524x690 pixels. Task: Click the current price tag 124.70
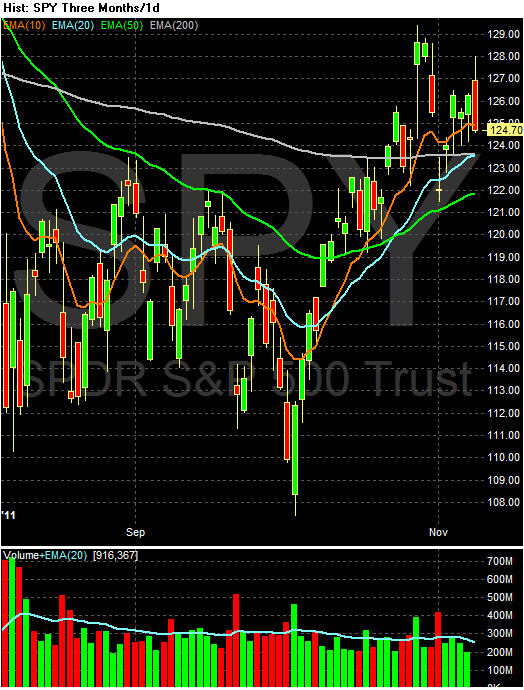coord(506,130)
